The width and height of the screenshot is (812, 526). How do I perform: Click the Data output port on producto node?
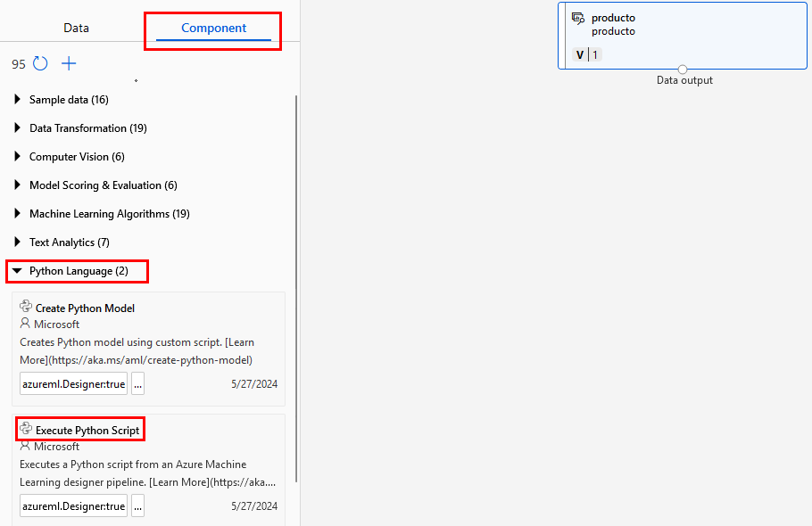683,70
